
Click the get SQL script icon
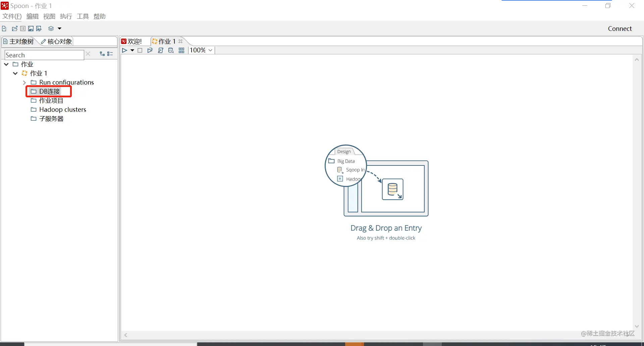[161, 50]
